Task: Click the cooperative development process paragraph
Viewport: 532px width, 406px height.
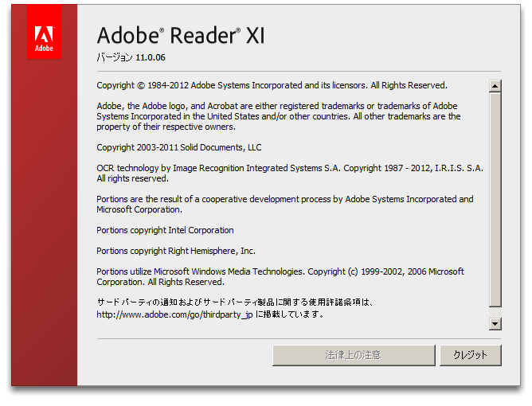Action: tap(284, 204)
